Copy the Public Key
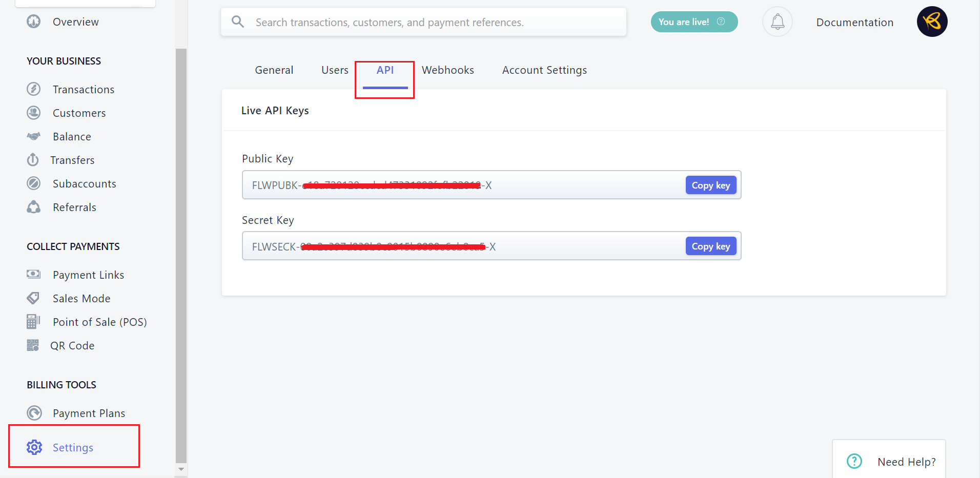 click(x=711, y=185)
